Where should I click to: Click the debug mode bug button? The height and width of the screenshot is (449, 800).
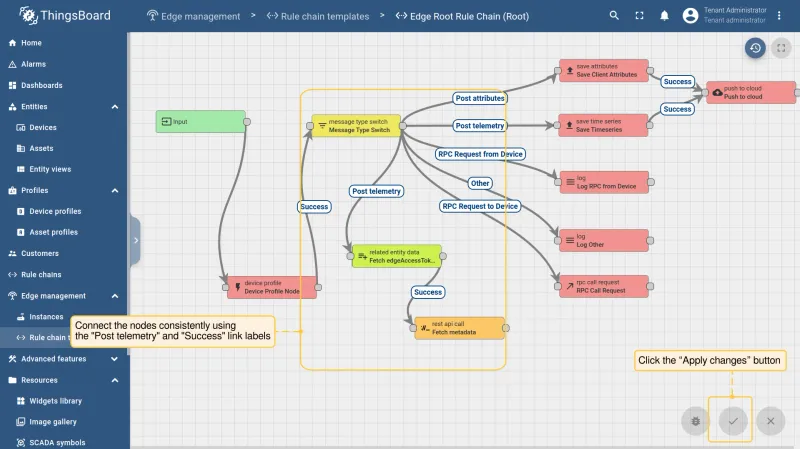point(695,421)
